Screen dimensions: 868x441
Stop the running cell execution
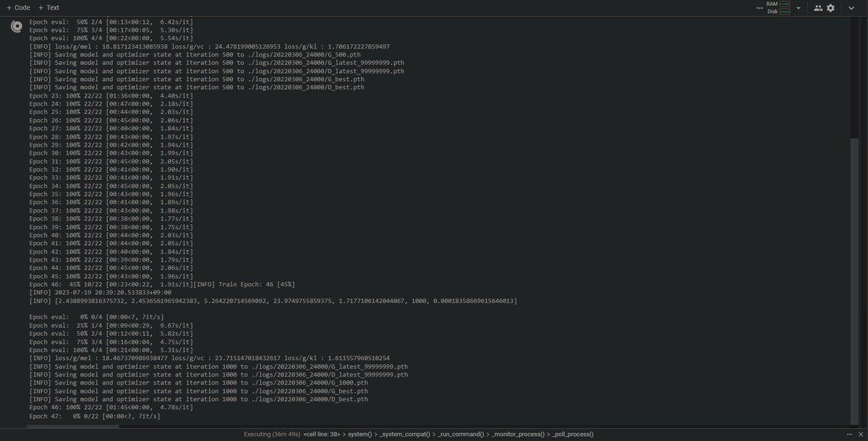tap(17, 26)
